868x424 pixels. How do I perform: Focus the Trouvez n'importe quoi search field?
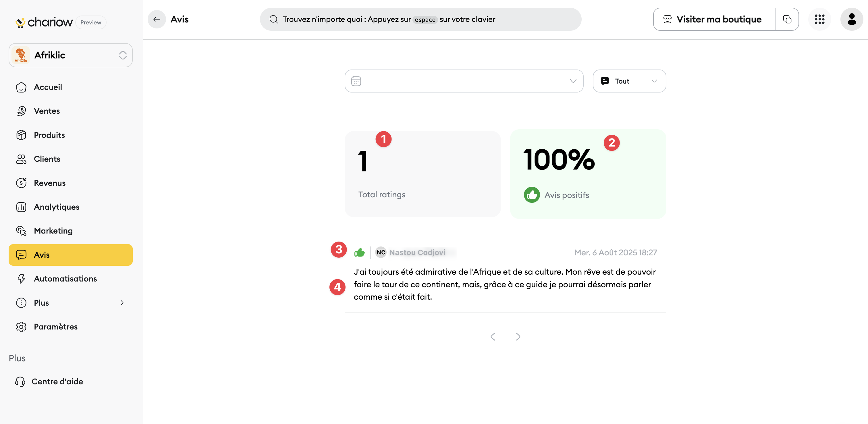point(421,19)
